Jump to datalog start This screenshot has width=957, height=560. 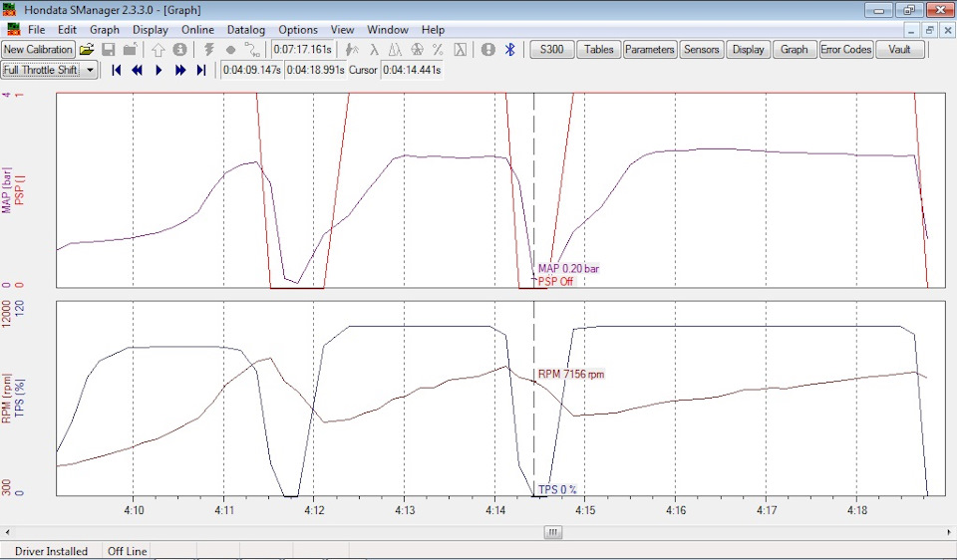click(117, 70)
